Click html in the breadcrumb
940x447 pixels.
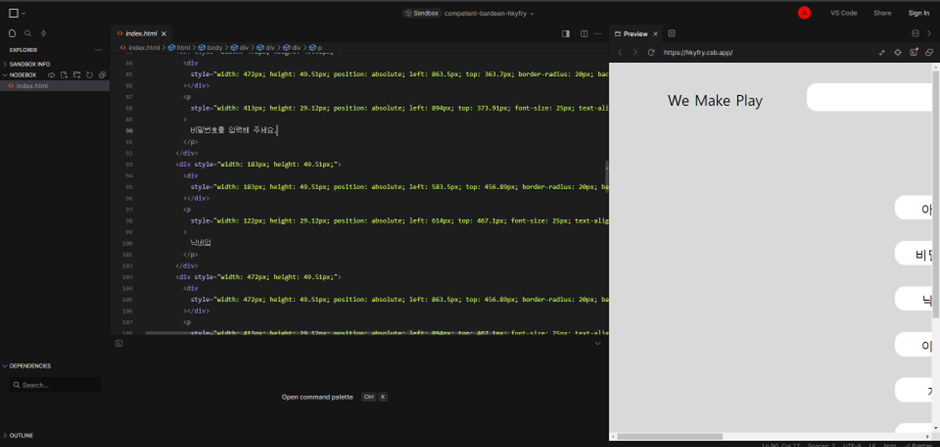pos(183,47)
